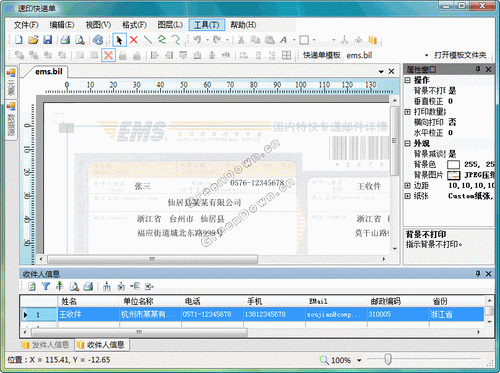Choose the green line drawing tool
This screenshot has height=373, width=500.
[x=148, y=40]
